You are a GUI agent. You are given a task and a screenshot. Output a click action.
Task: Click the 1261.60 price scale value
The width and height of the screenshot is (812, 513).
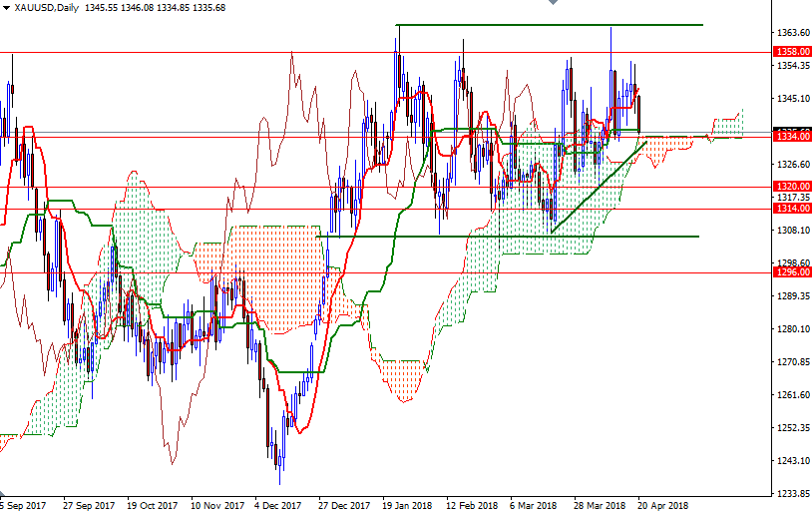click(x=793, y=395)
